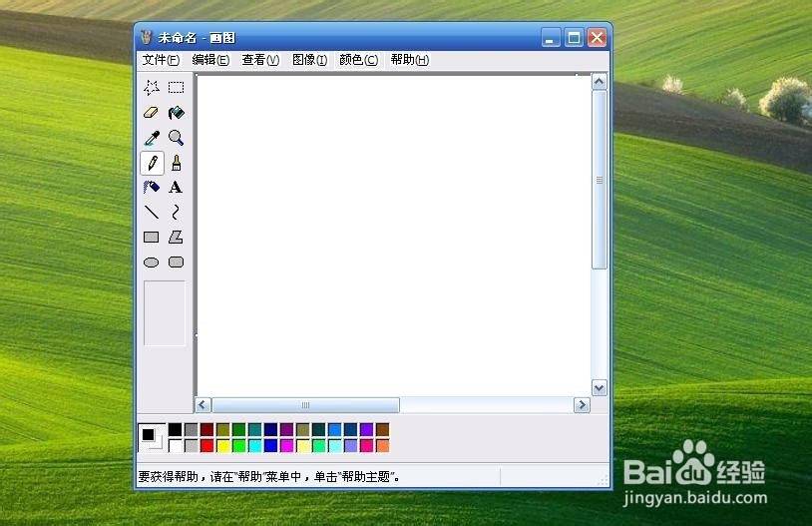This screenshot has width=812, height=526.
Task: Select the cyan color swatch
Action: [254, 446]
